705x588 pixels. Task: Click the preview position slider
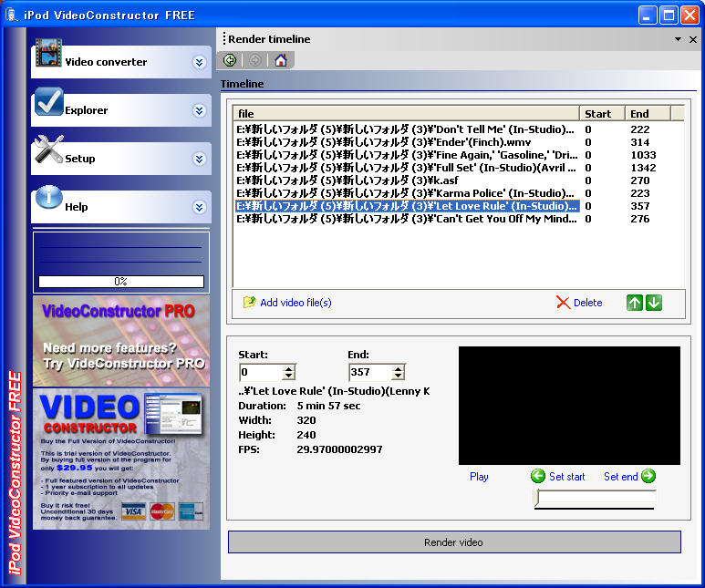click(594, 499)
